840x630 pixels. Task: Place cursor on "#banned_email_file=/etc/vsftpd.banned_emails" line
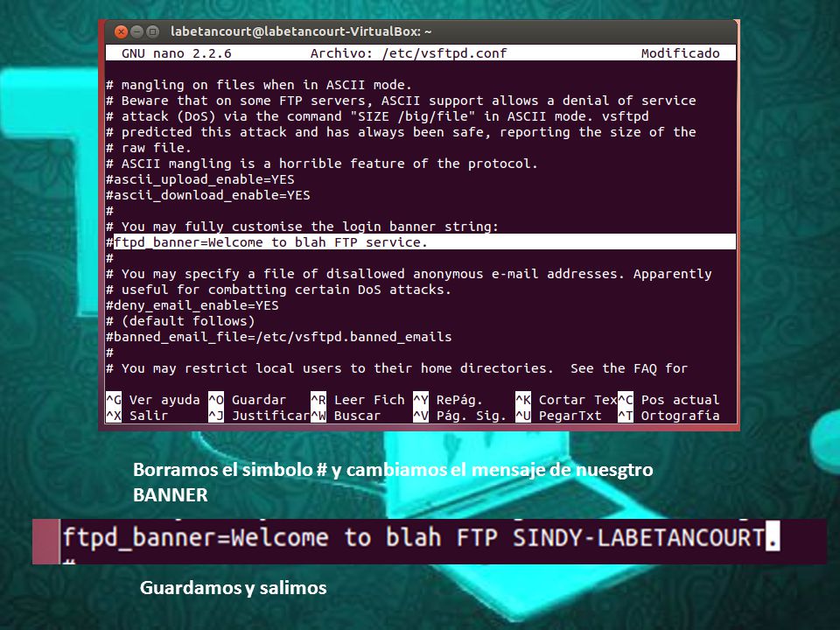click(278, 337)
